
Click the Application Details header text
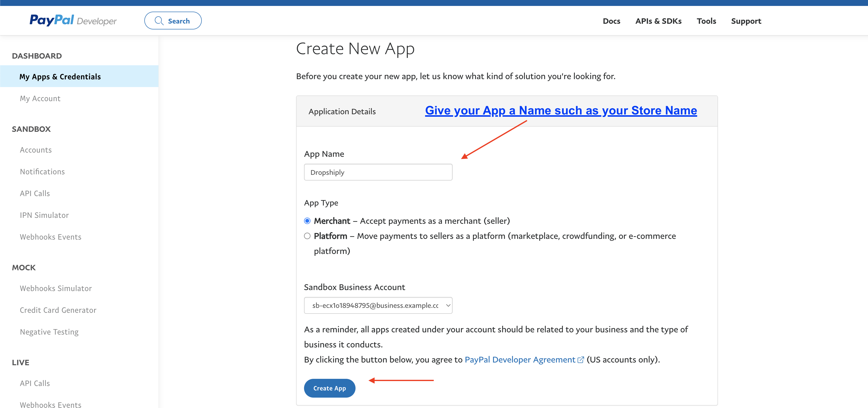pos(342,112)
